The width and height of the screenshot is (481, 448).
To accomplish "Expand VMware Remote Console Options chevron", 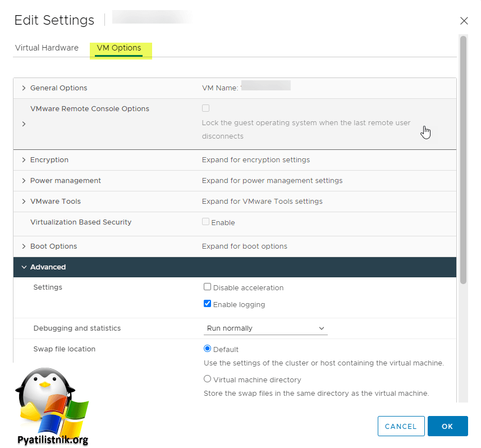I will pos(24,124).
